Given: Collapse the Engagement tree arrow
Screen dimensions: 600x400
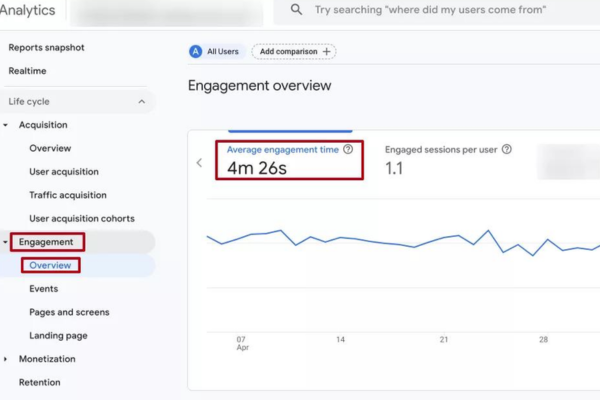Looking at the screenshot, I should pyautogui.click(x=5, y=242).
